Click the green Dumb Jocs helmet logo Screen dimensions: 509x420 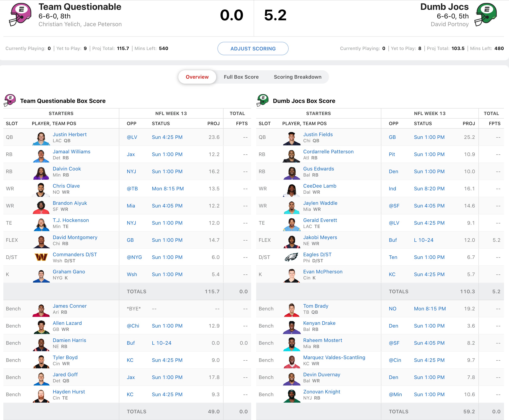coord(486,14)
